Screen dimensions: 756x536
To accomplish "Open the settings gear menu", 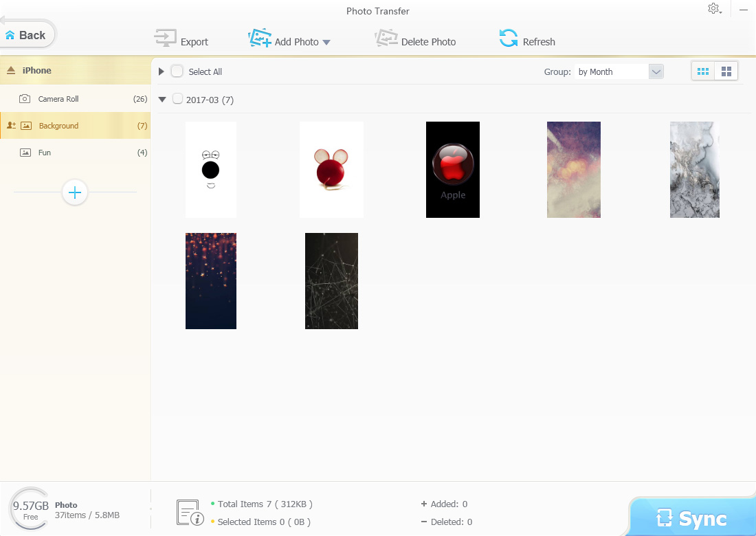I will [714, 9].
